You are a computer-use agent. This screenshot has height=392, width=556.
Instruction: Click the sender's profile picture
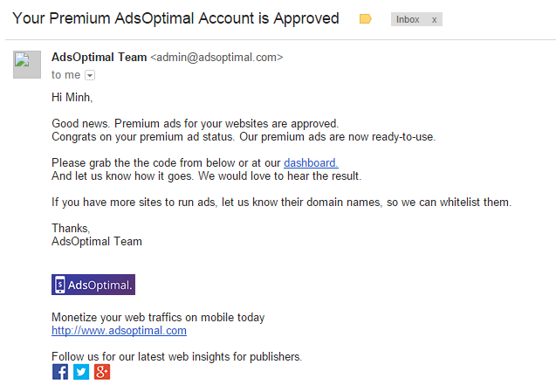tap(27, 65)
